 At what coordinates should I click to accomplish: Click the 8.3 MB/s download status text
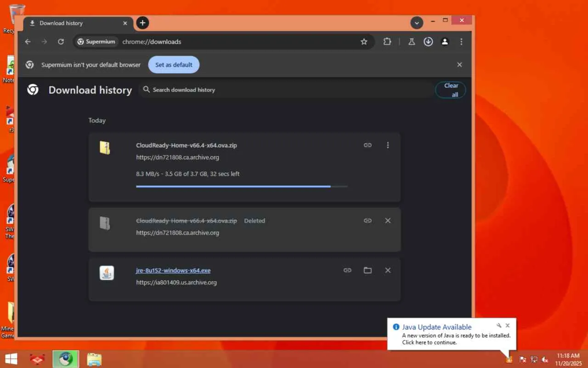tap(188, 174)
